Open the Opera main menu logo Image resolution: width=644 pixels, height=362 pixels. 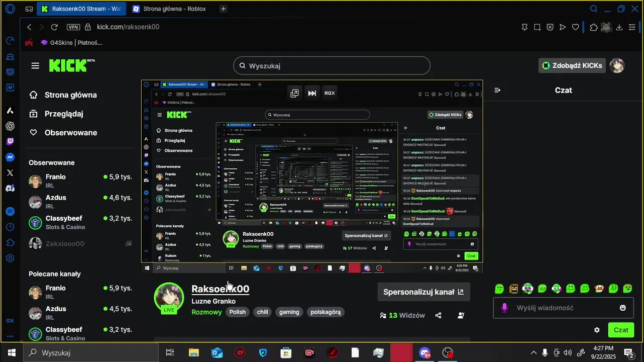[10, 9]
